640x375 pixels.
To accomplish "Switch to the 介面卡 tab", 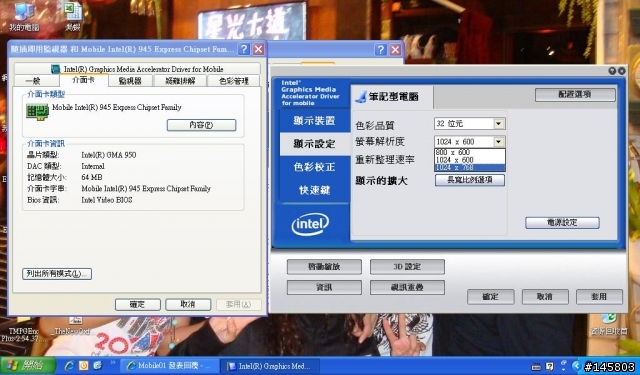I will pos(83,80).
